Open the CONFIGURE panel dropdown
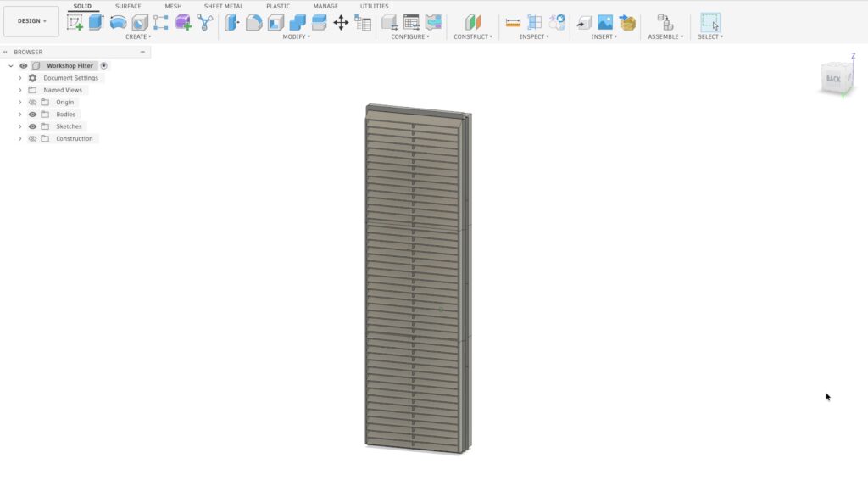 410,36
